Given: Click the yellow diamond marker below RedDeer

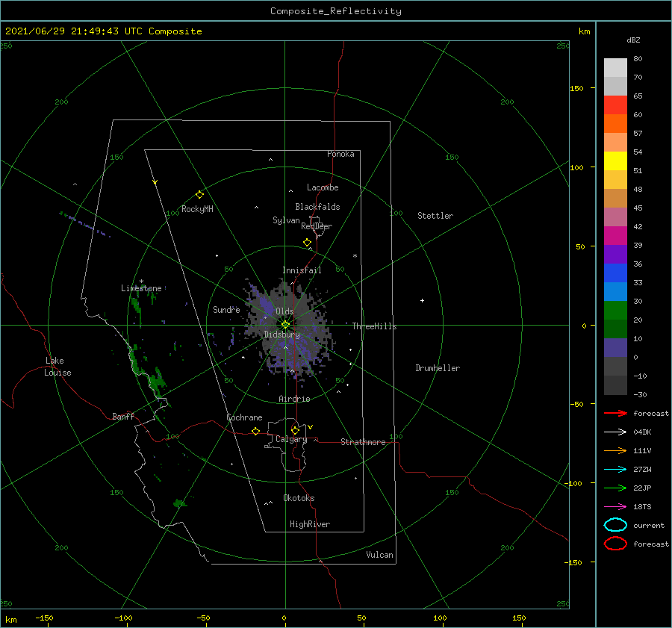Looking at the screenshot, I should 307,243.
